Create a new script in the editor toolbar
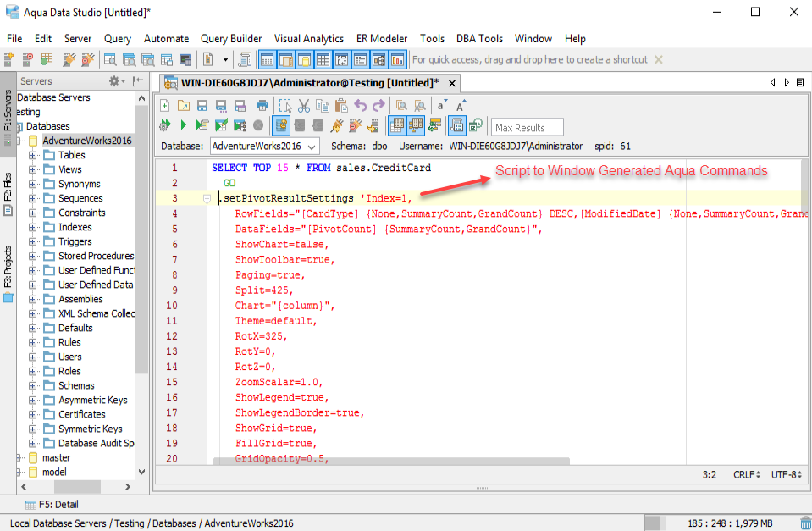 click(164, 106)
